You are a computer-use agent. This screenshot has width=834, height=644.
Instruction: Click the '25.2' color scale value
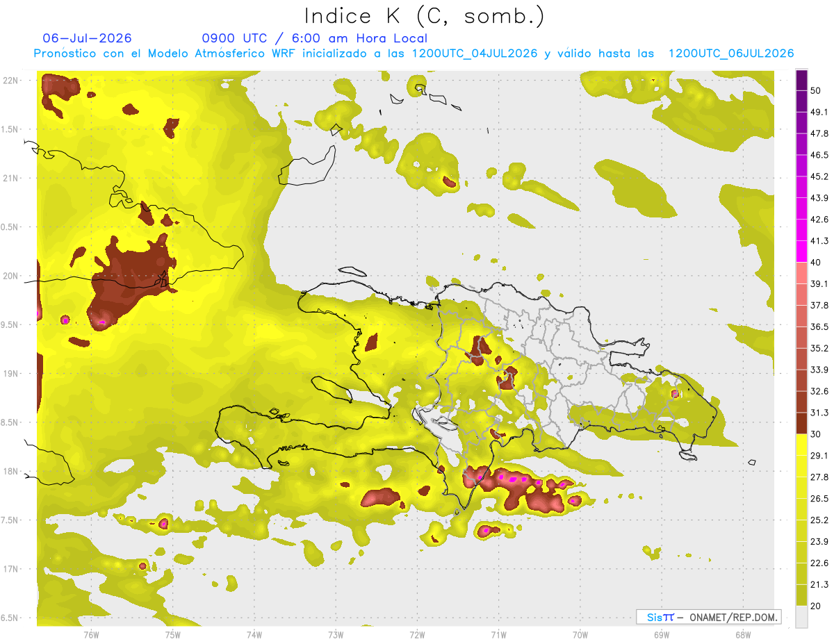click(x=819, y=520)
